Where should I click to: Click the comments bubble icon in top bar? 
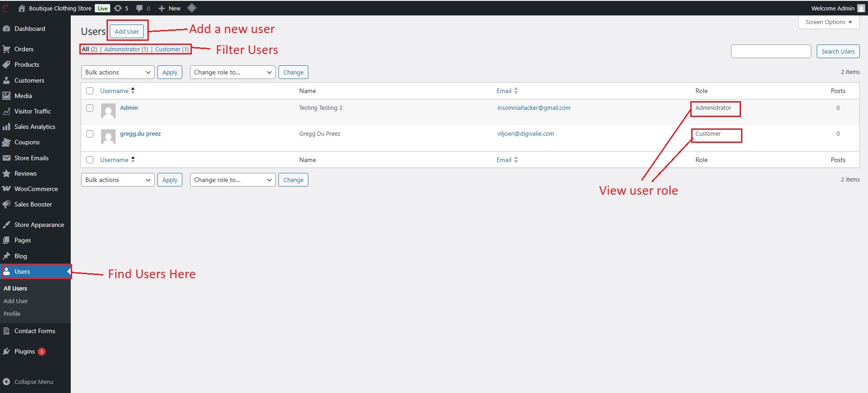[x=140, y=8]
